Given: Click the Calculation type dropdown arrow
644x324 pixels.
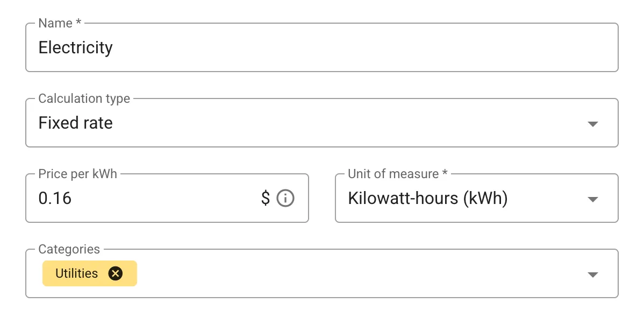Looking at the screenshot, I should tap(592, 123).
